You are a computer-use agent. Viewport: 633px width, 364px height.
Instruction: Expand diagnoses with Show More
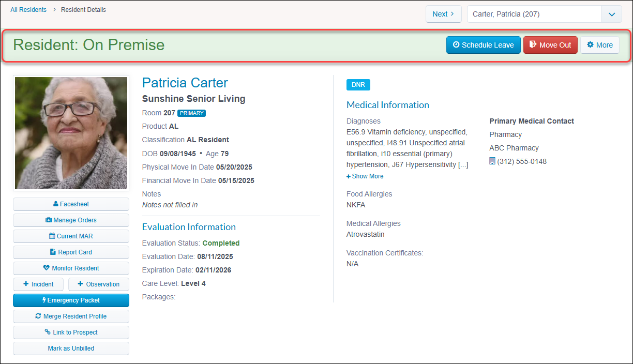pyautogui.click(x=365, y=176)
